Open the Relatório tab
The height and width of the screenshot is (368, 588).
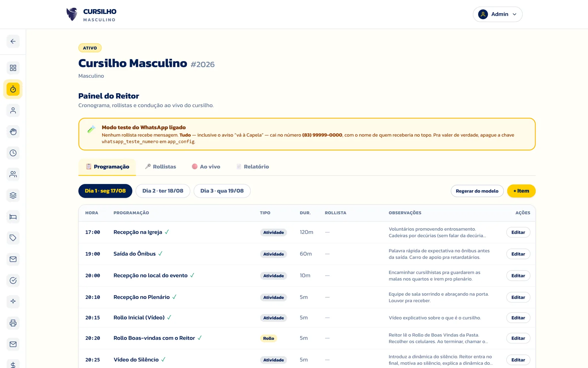click(x=252, y=167)
